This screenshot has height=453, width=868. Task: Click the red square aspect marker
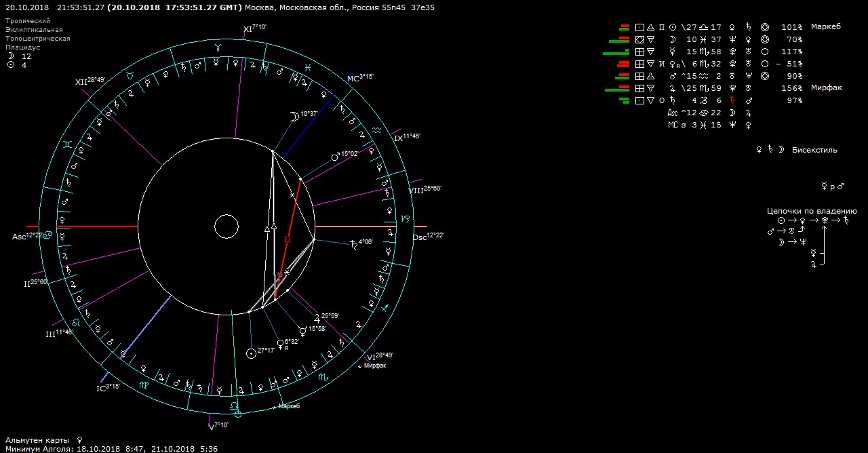click(x=288, y=239)
